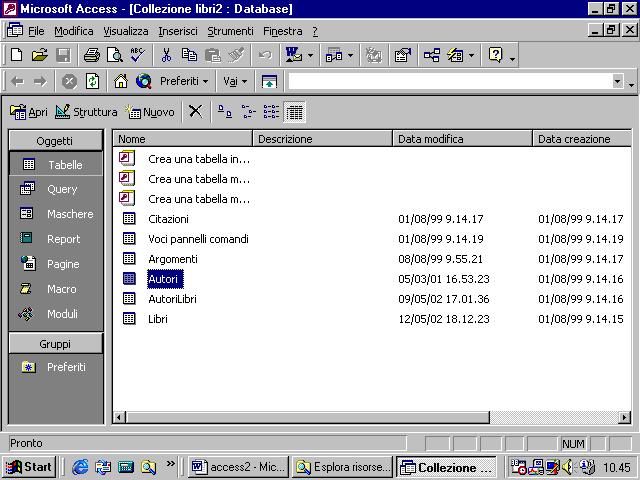Switch to access2 Word taskbar button
The height and width of the screenshot is (480, 640).
(x=238, y=467)
